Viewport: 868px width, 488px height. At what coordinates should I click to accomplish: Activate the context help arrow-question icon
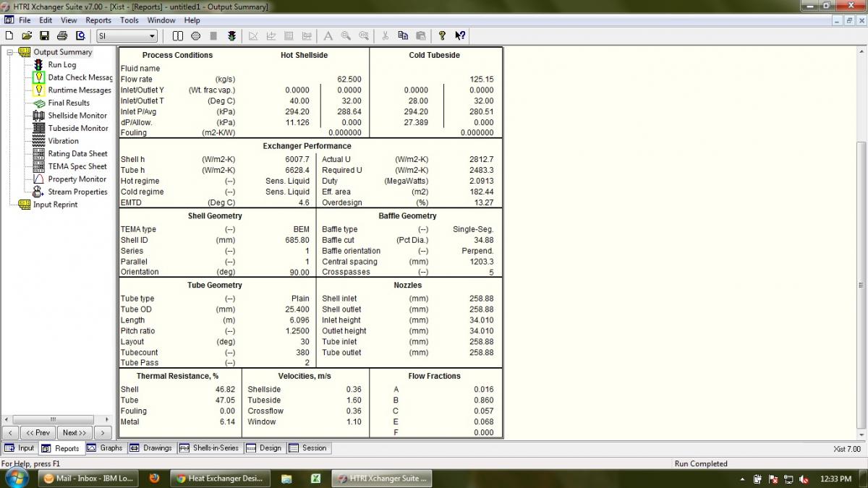(x=460, y=35)
